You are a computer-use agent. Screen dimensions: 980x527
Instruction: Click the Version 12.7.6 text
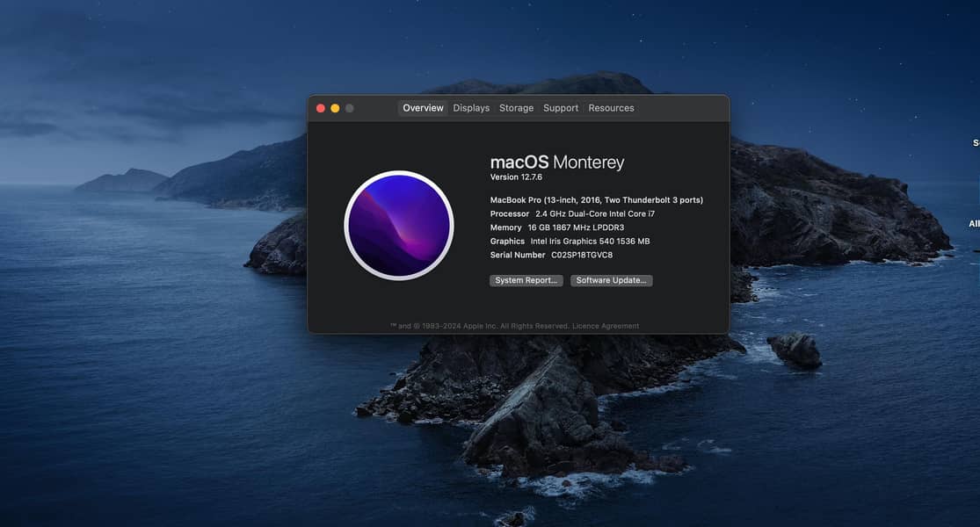coord(516,177)
